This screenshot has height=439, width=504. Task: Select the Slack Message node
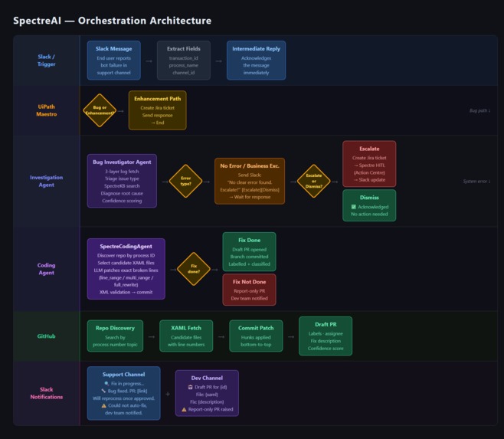114,60
